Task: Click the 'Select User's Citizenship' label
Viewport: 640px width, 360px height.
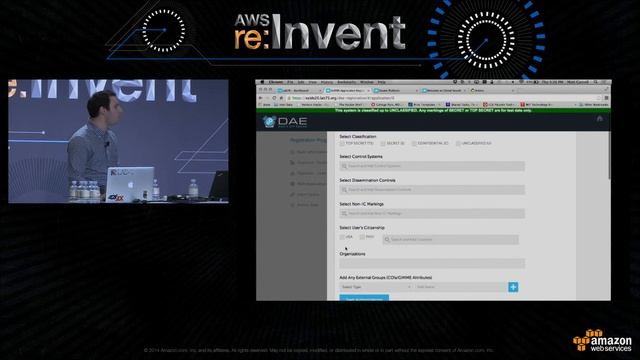Action: [362, 228]
